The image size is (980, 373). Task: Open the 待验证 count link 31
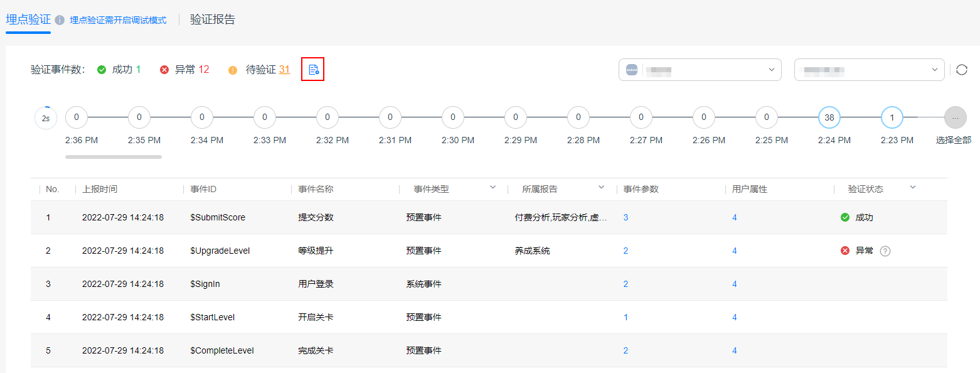[x=284, y=70]
